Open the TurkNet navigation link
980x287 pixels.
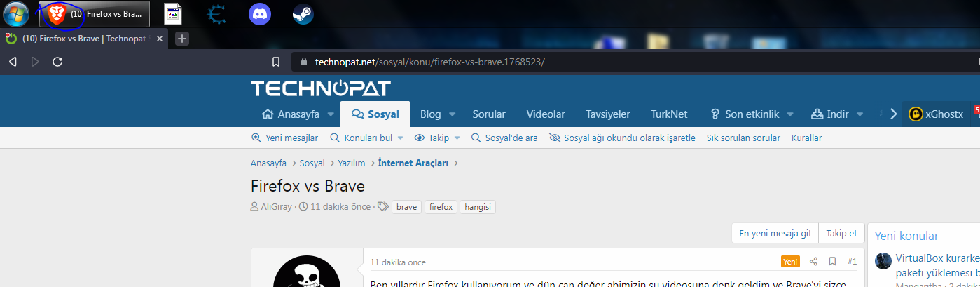(x=669, y=114)
